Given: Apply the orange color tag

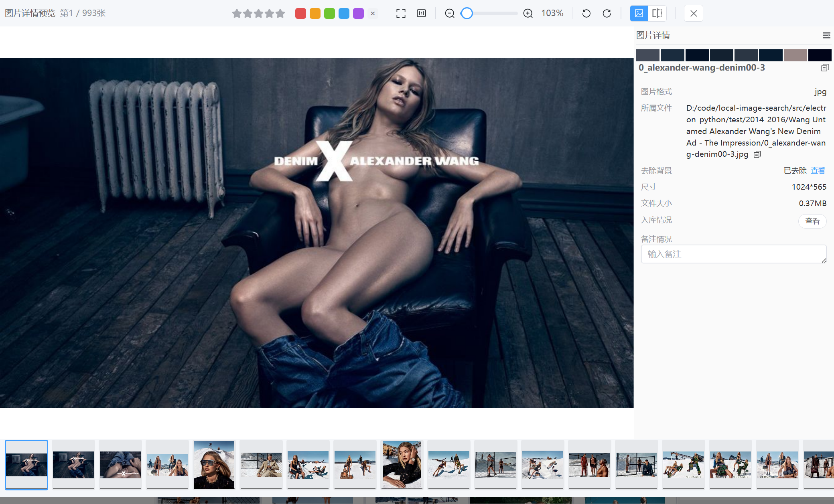Looking at the screenshot, I should pyautogui.click(x=315, y=13).
